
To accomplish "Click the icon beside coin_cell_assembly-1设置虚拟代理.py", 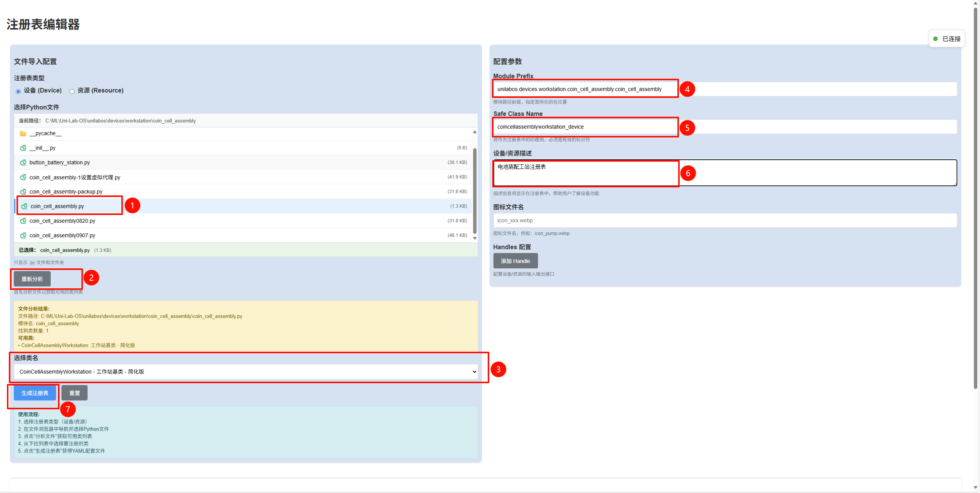I will click(x=23, y=177).
